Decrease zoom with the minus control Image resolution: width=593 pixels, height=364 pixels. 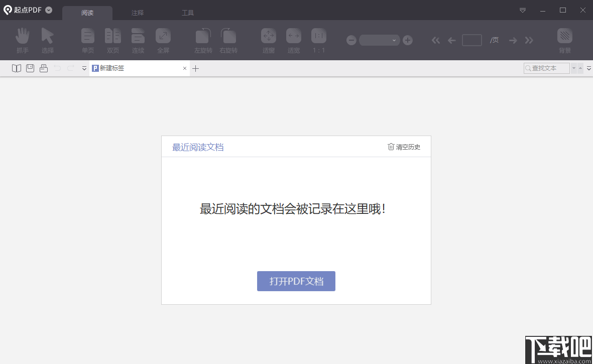click(351, 40)
